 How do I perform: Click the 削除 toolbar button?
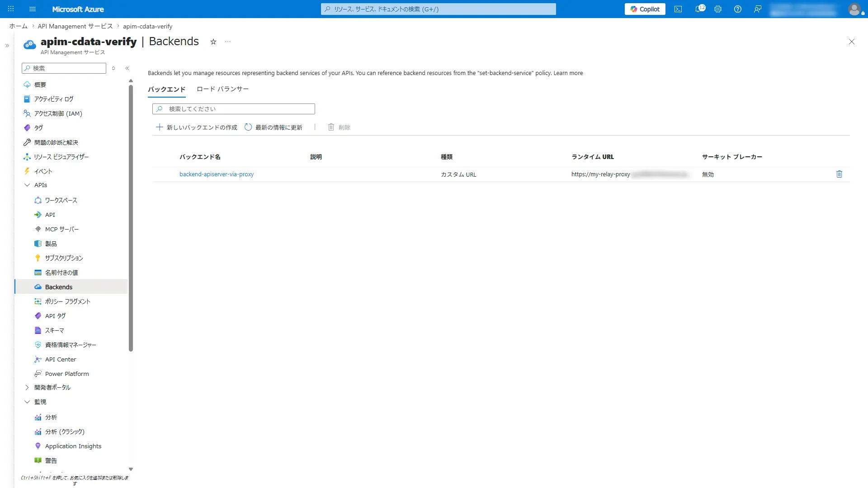point(339,127)
